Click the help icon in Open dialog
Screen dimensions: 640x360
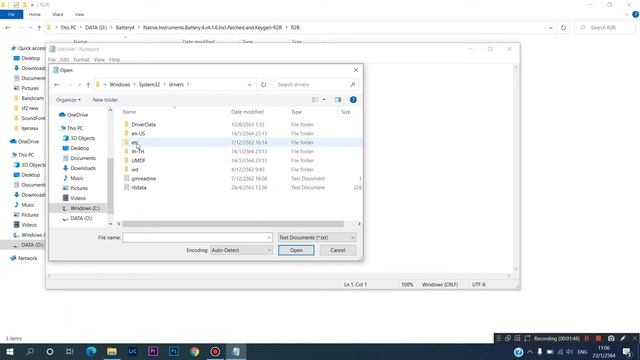pyautogui.click(x=353, y=100)
